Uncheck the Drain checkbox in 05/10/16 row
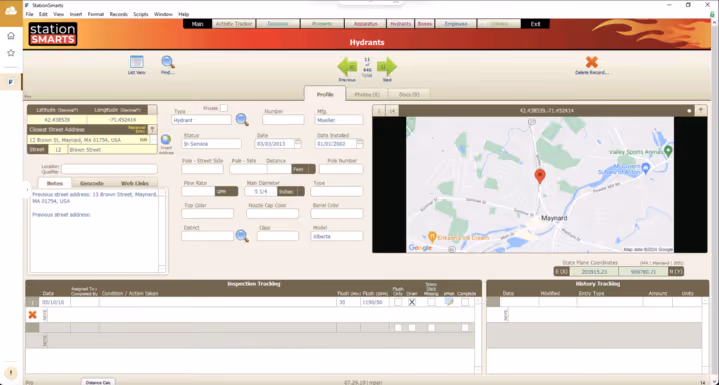Viewport: 719px width, 385px height. (x=412, y=302)
